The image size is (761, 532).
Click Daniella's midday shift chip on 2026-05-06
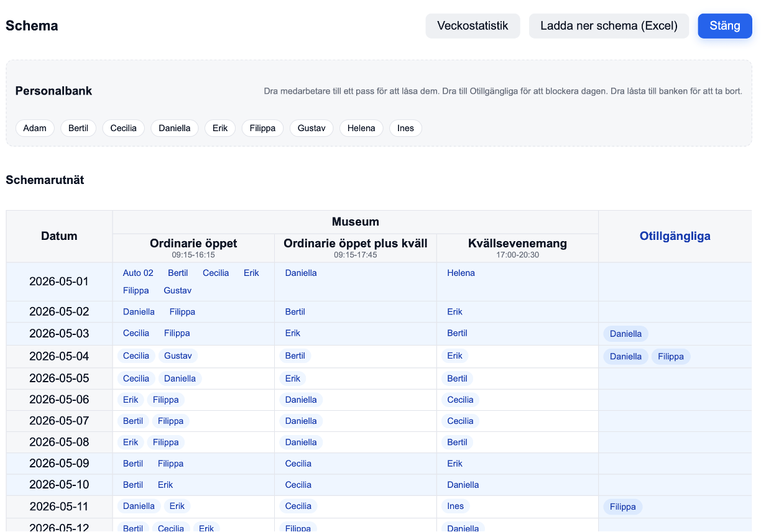click(x=301, y=400)
